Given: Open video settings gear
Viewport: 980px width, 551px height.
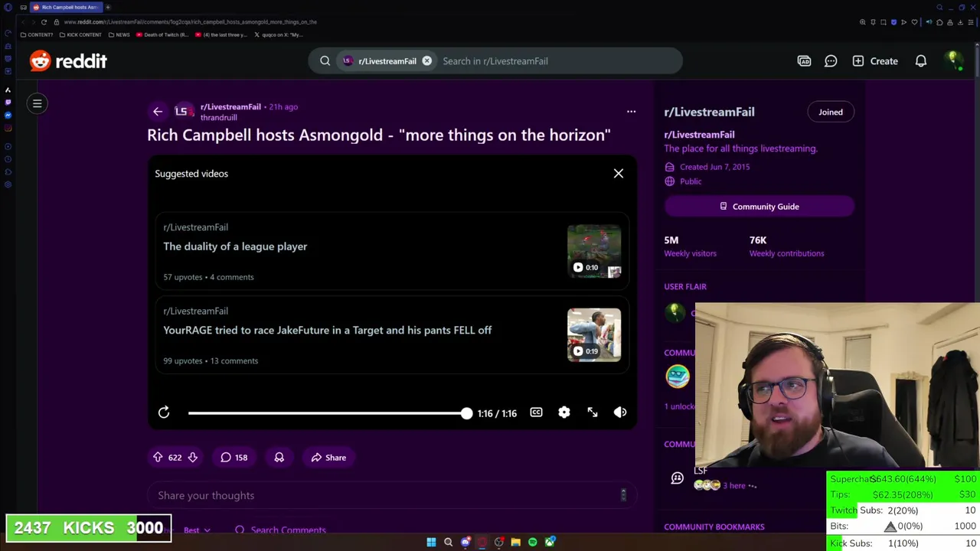Looking at the screenshot, I should [564, 412].
